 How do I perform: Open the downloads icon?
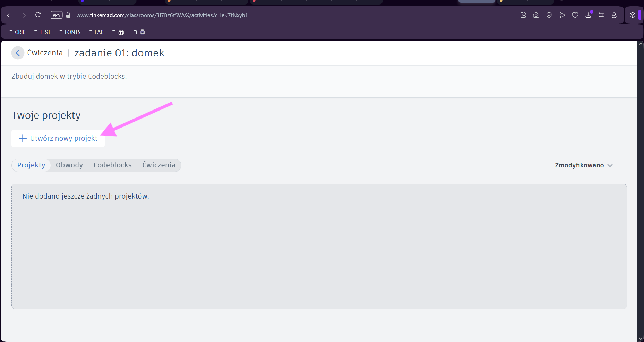coord(588,15)
